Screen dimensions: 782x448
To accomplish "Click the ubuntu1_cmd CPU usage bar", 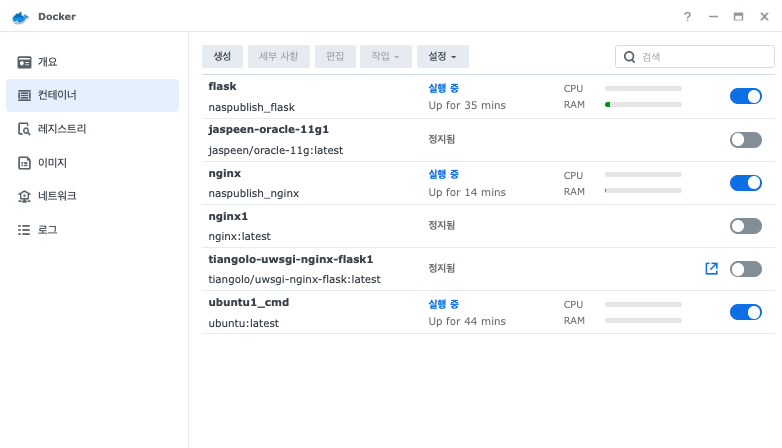I will [643, 304].
